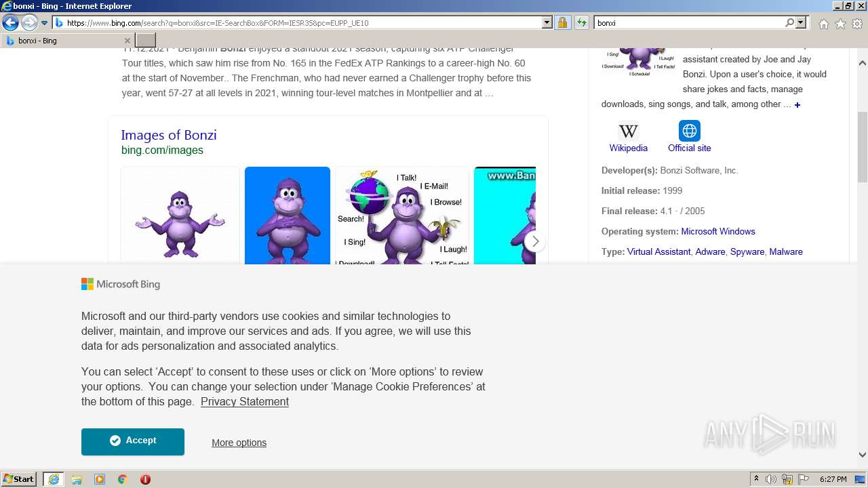This screenshot has width=868, height=488.
Task: Open the Tools gear icon
Action: 857,24
